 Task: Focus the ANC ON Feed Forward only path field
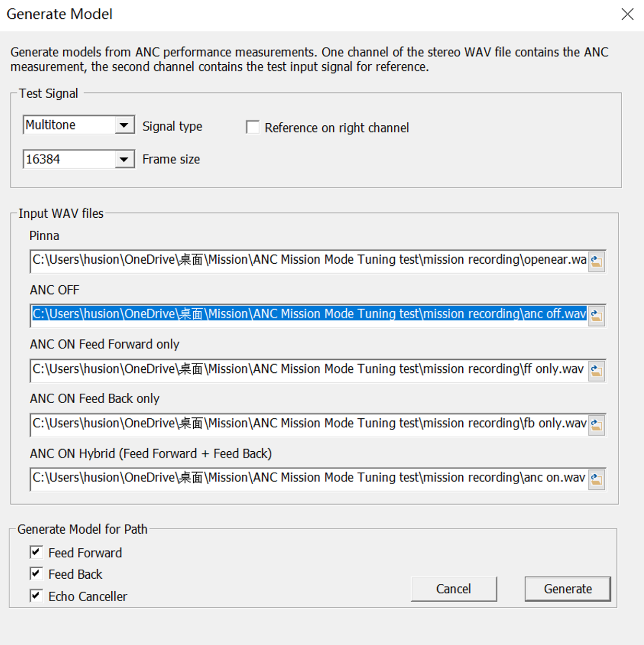click(x=308, y=369)
